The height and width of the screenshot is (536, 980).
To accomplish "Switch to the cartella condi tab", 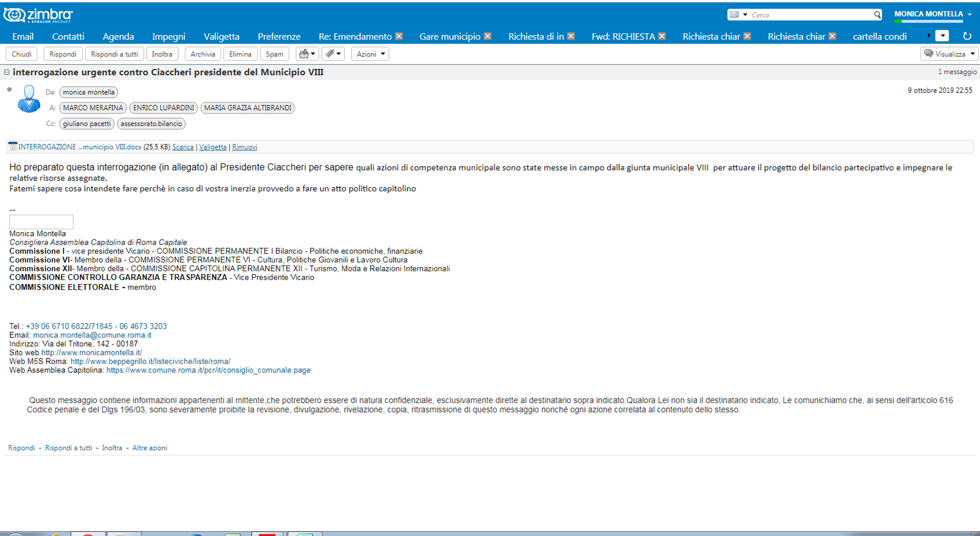I will (879, 36).
